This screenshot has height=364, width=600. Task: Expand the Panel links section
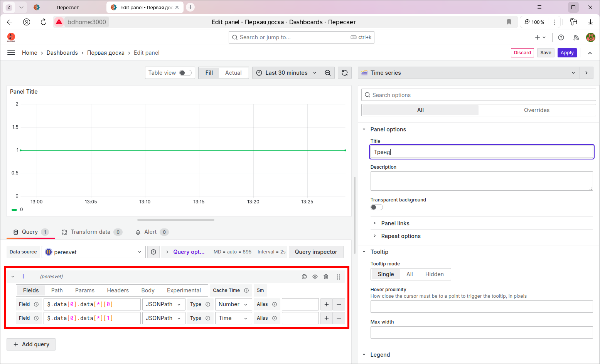tap(395, 223)
